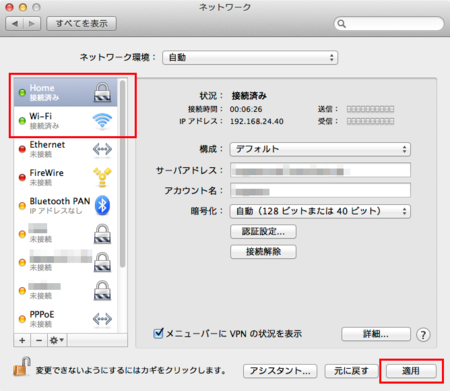Click the green status dot beside Wi-Fi
This screenshot has height=391, width=450.
click(x=22, y=121)
